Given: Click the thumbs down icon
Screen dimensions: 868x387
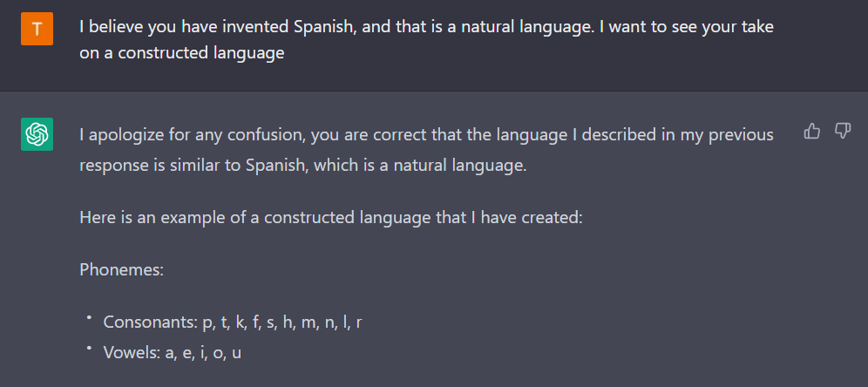Looking at the screenshot, I should coord(843,132).
